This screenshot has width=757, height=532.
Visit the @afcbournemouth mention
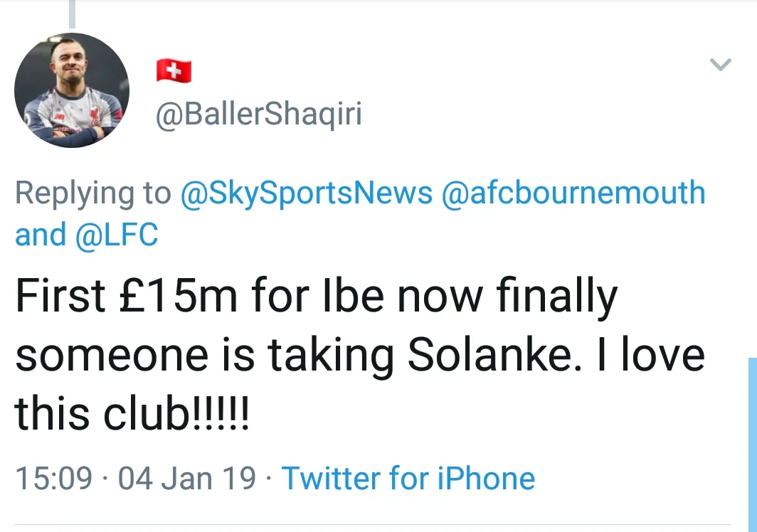click(573, 193)
